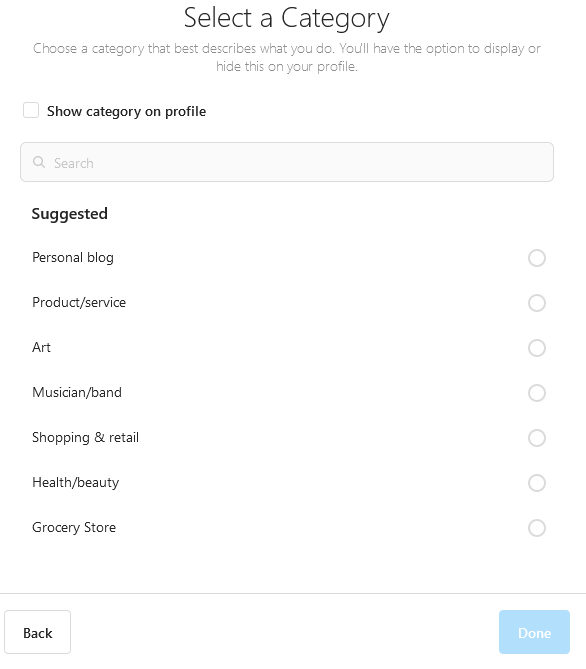Choose the Health/beauty radio button

point(536,483)
